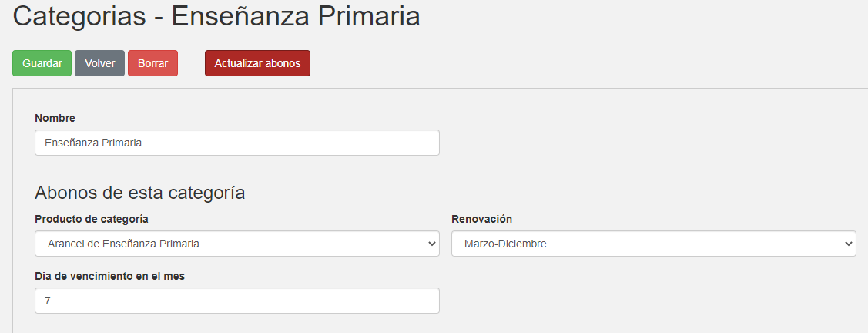Click the Abonos de esta categoría heading
The image size is (868, 333).
tap(139, 193)
